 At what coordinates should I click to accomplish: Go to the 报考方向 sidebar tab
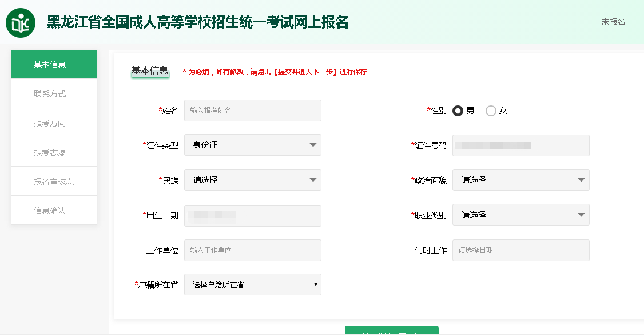pos(54,123)
